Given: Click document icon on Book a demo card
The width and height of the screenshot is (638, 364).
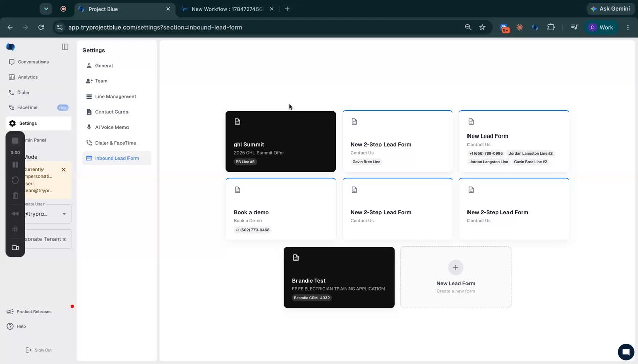Looking at the screenshot, I should coord(238,190).
